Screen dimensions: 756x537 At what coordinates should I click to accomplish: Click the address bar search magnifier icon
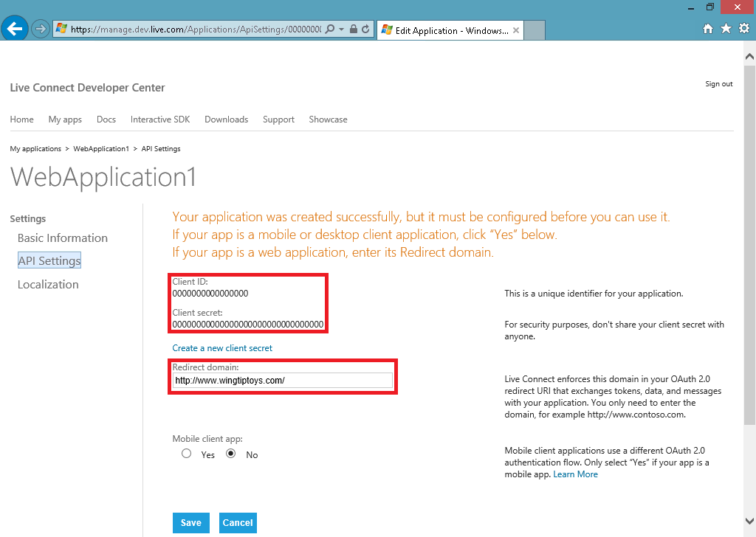pyautogui.click(x=329, y=30)
